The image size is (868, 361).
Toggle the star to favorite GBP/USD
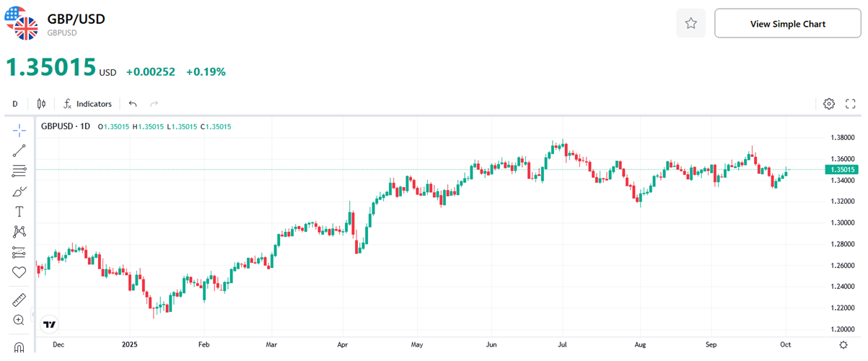(691, 24)
